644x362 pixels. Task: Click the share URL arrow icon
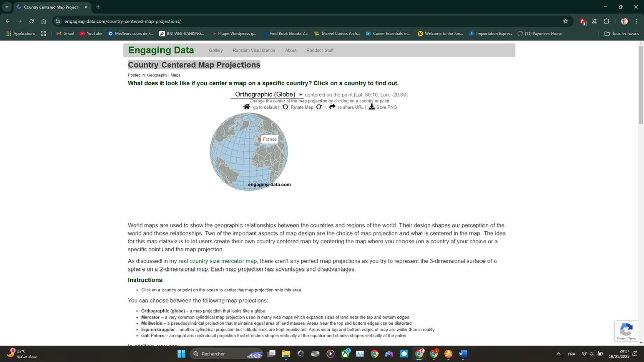(x=332, y=107)
